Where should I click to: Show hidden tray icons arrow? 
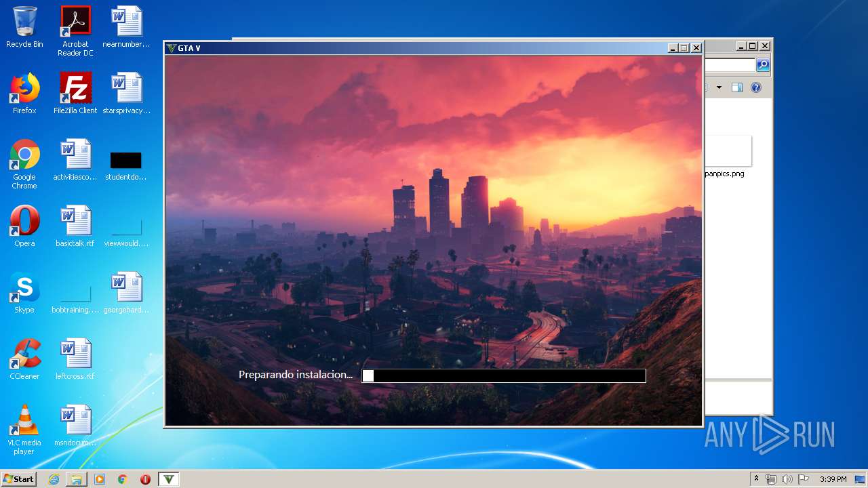(x=756, y=479)
